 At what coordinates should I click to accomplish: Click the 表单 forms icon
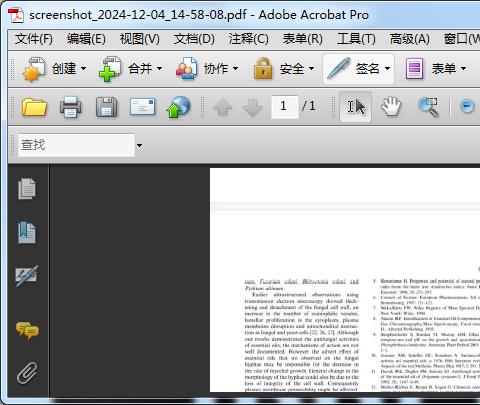[x=414, y=69]
